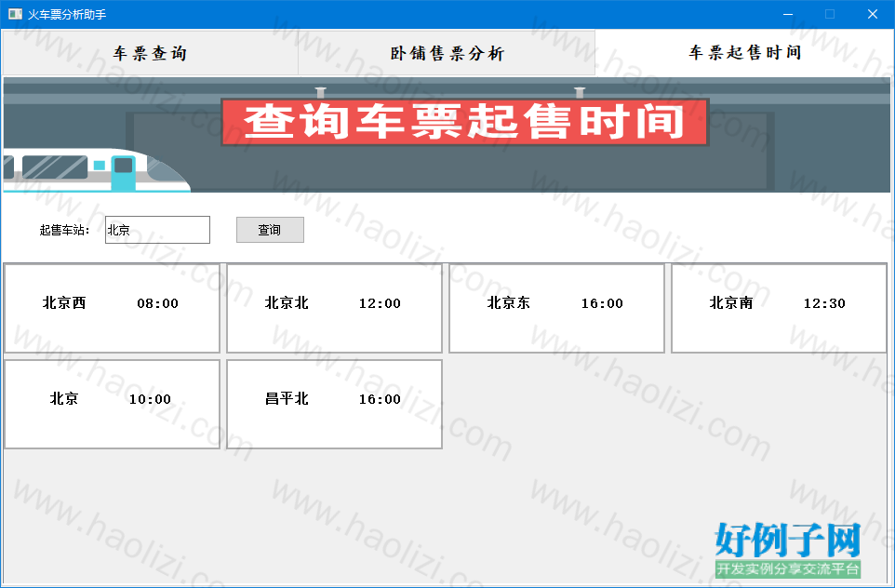Click the 起售车站 input field
This screenshot has width=895, height=588.
click(157, 230)
